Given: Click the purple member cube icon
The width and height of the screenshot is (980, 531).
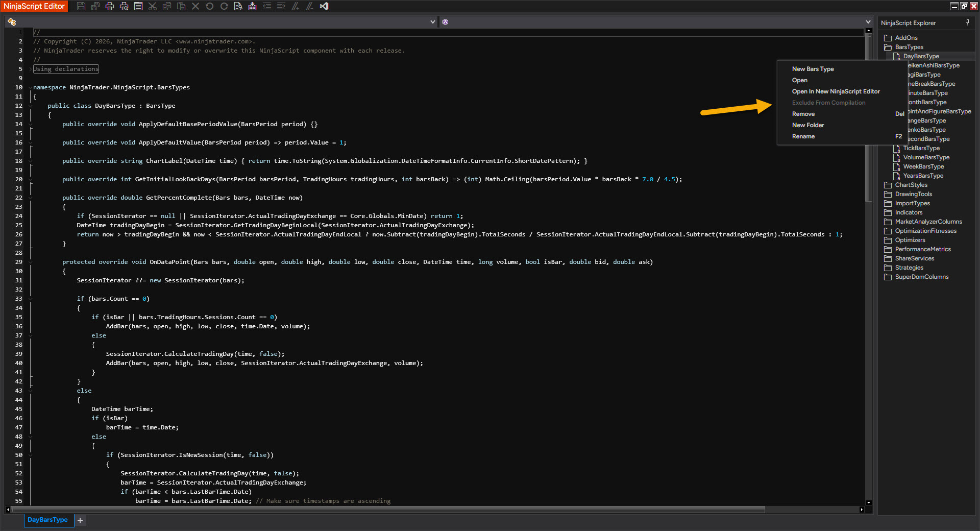Looking at the screenshot, I should pos(445,22).
